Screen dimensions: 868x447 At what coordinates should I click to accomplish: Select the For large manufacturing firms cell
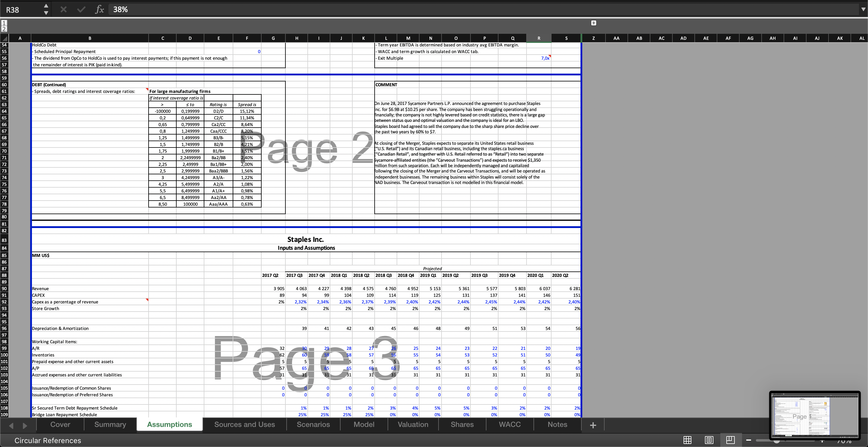(180, 91)
